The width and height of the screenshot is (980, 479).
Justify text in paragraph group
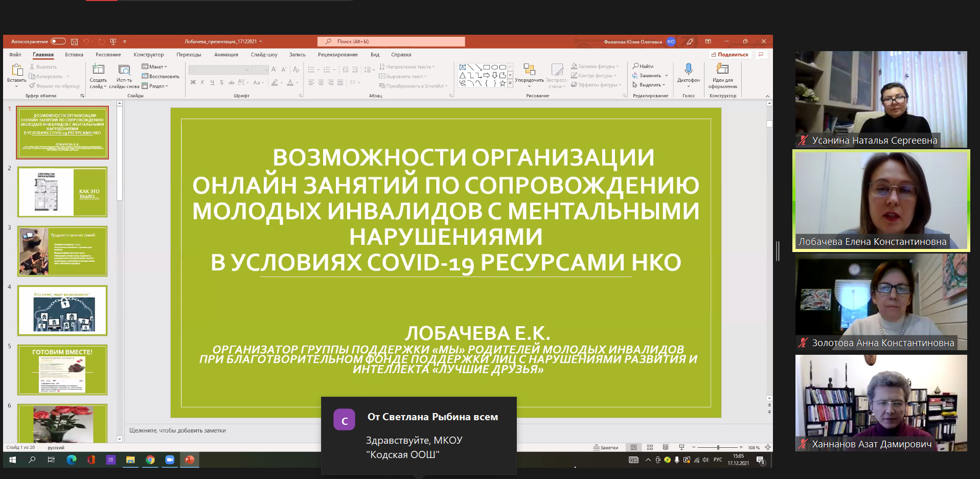point(340,82)
